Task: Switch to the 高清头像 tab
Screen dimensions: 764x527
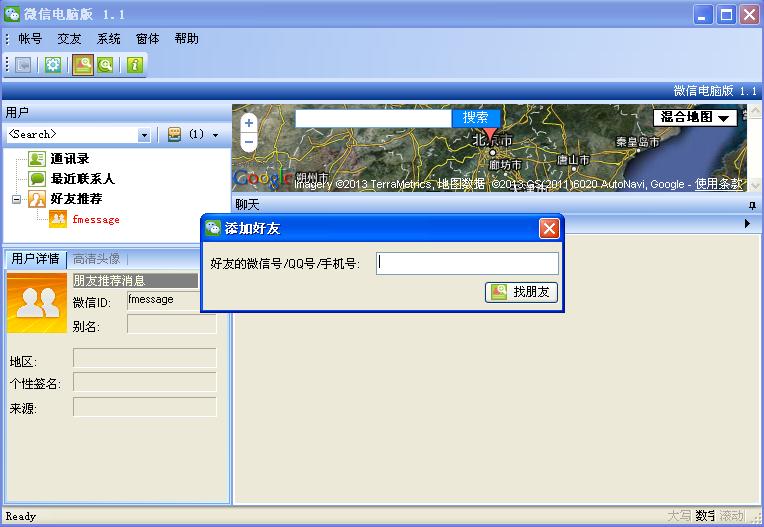Action: point(96,259)
